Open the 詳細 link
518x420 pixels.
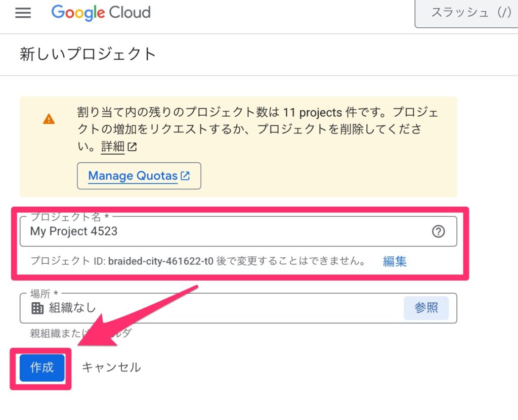point(113,146)
